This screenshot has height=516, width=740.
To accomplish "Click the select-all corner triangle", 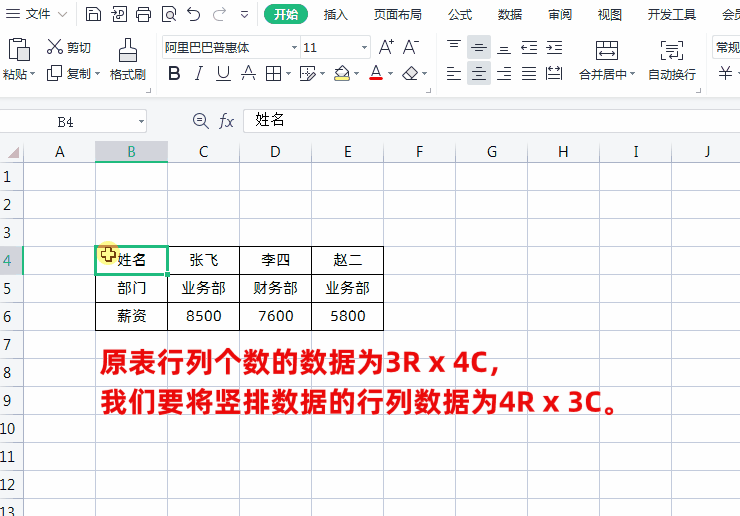I will pyautogui.click(x=12, y=152).
